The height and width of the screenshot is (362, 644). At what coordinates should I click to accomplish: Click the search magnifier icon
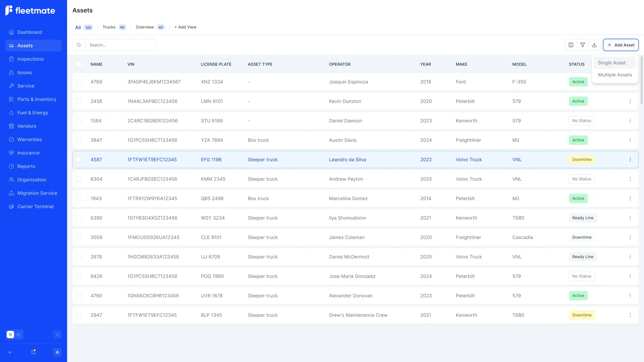point(79,45)
